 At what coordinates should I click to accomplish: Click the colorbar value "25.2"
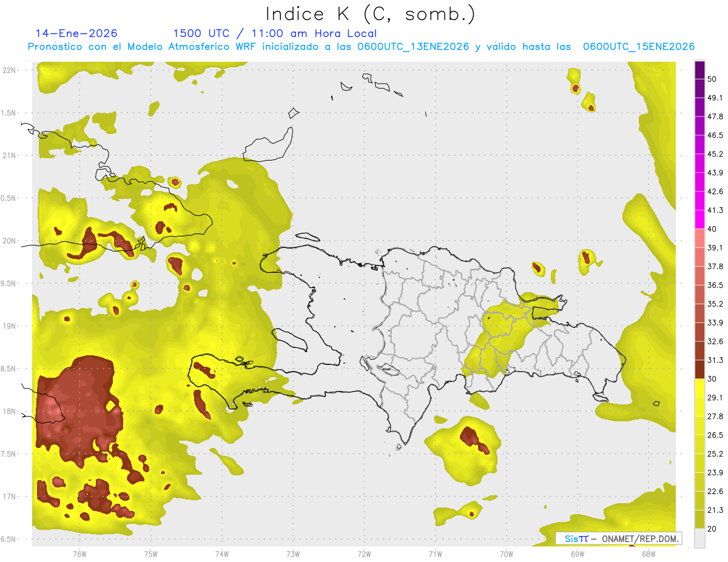(x=715, y=454)
